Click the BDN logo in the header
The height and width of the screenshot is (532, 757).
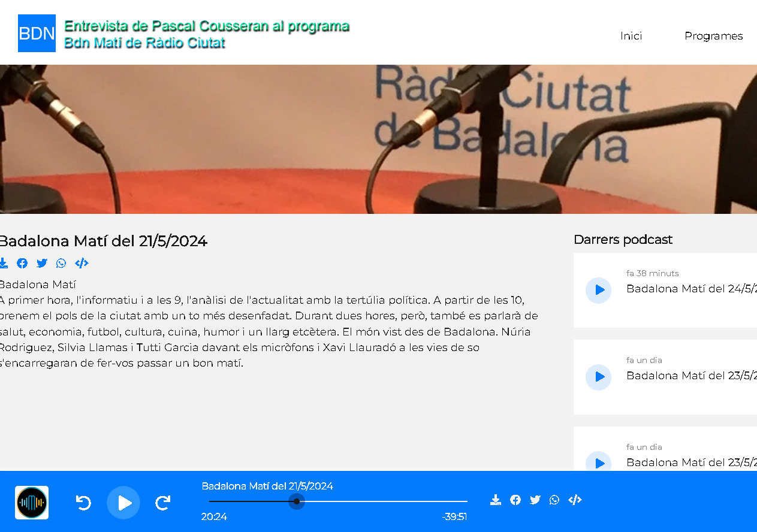coord(37,34)
